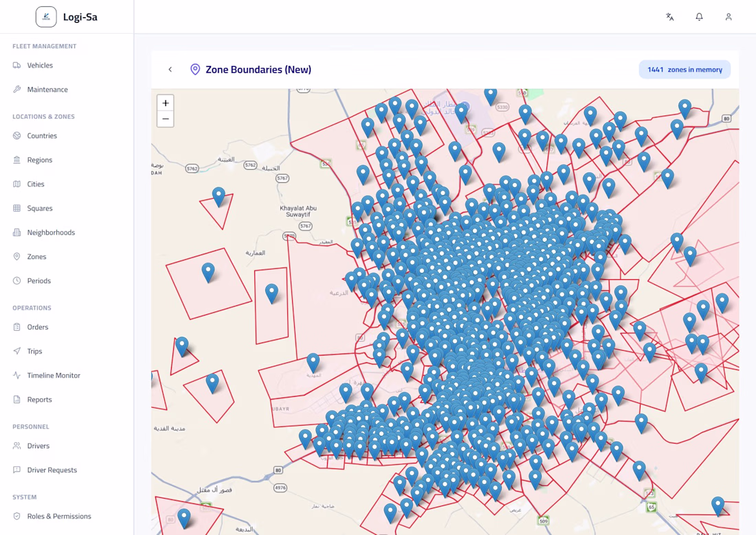Go back using the chevron arrow
The height and width of the screenshot is (535, 756).
(x=170, y=69)
